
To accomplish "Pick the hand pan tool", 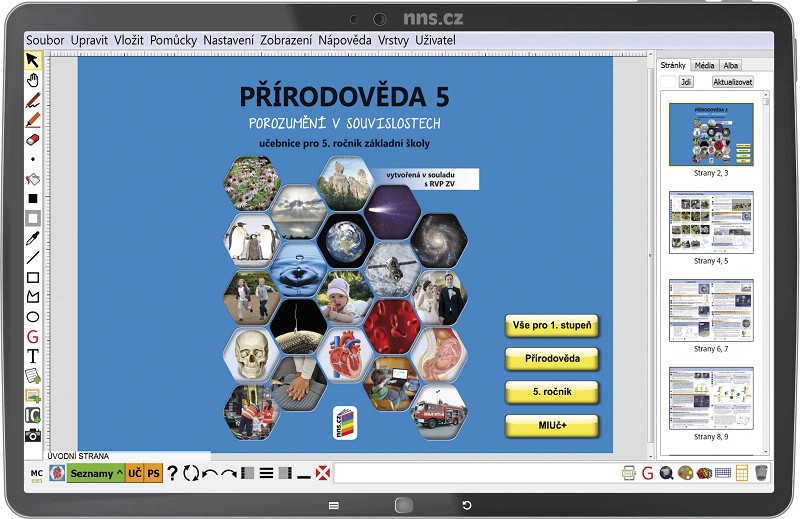I will coord(33,80).
